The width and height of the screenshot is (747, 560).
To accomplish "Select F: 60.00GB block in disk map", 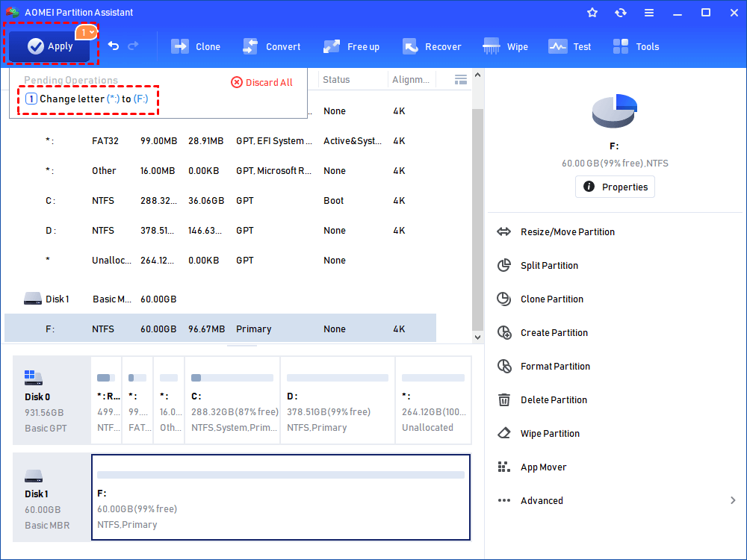I will click(281, 497).
